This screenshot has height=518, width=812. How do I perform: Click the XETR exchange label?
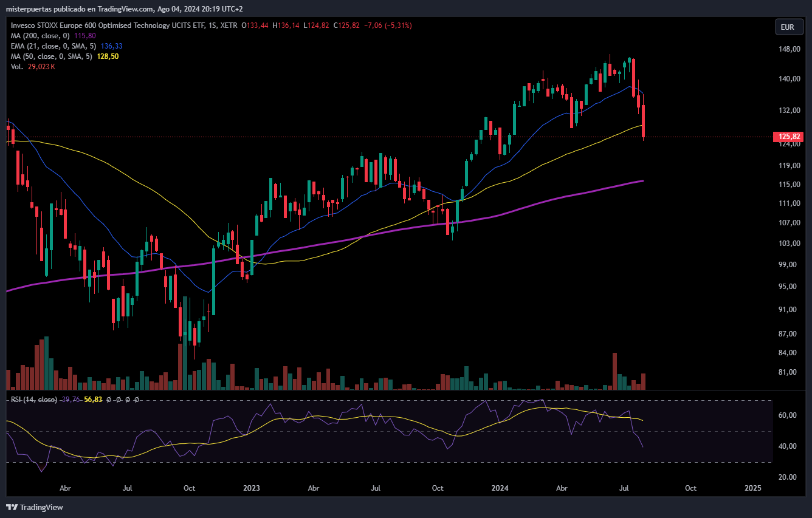click(229, 26)
